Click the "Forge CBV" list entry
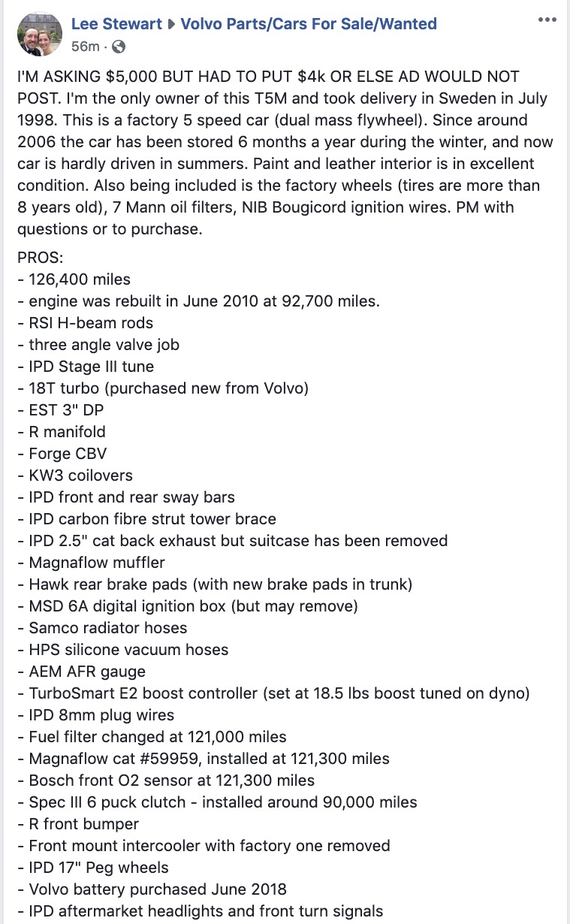 pos(62,454)
